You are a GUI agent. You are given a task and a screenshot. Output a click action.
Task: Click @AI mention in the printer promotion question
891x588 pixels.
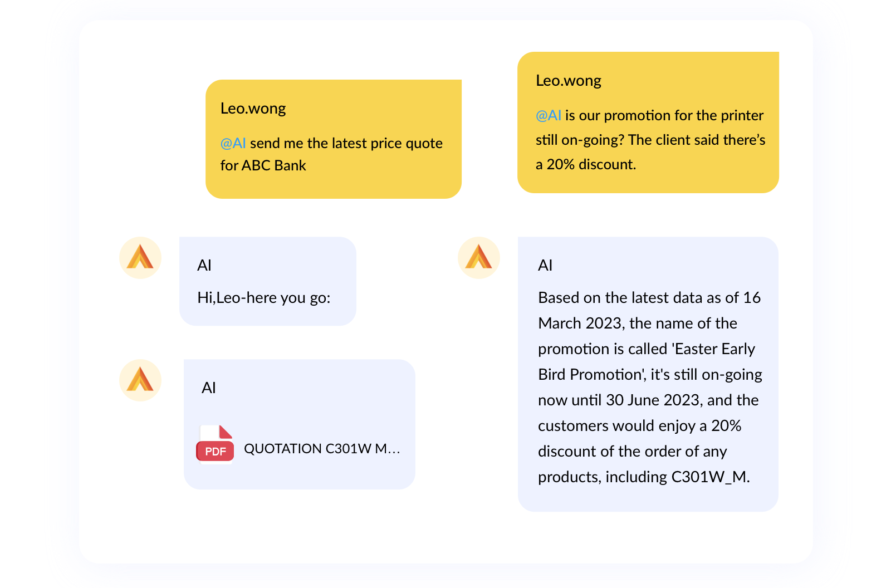click(548, 116)
